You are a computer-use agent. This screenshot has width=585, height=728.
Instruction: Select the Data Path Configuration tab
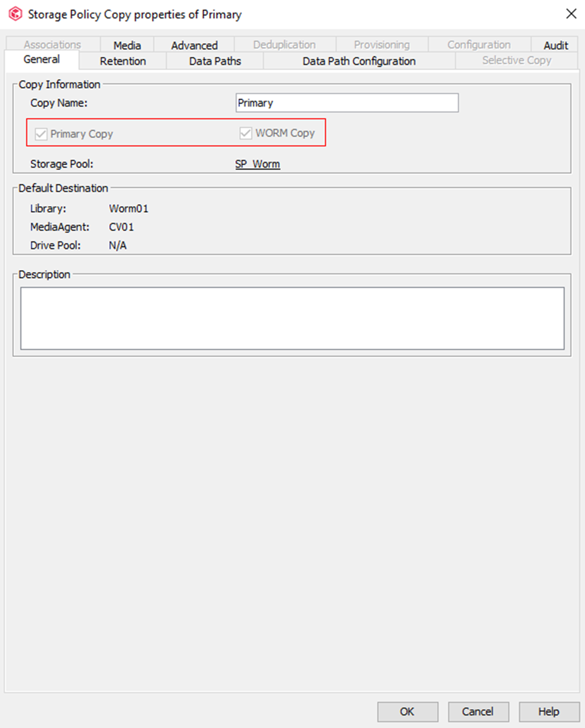(359, 61)
